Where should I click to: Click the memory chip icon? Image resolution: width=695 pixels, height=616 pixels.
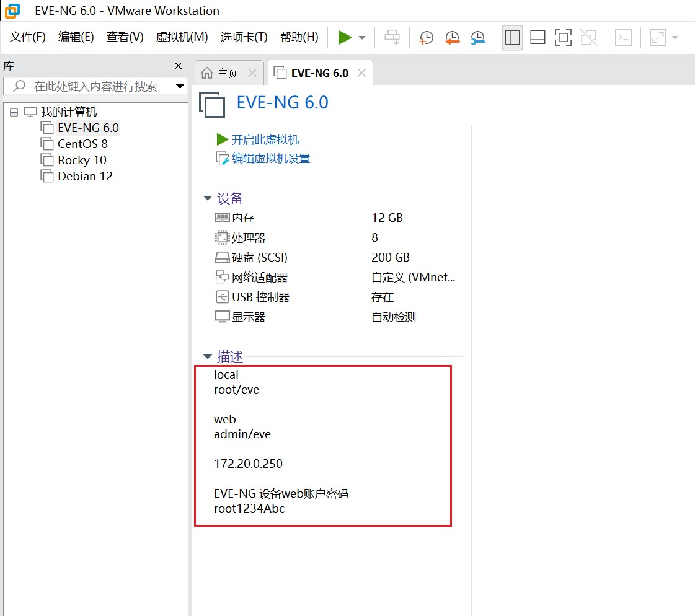pyautogui.click(x=222, y=218)
